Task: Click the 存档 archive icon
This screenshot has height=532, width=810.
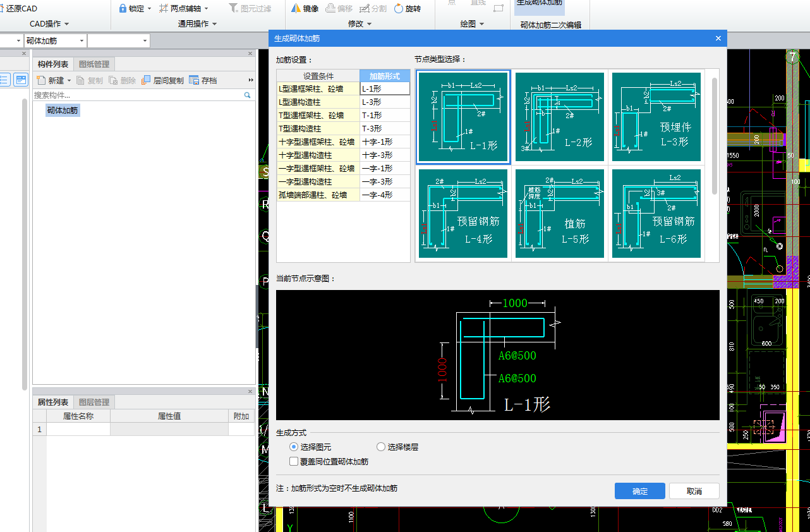Action: [x=194, y=80]
